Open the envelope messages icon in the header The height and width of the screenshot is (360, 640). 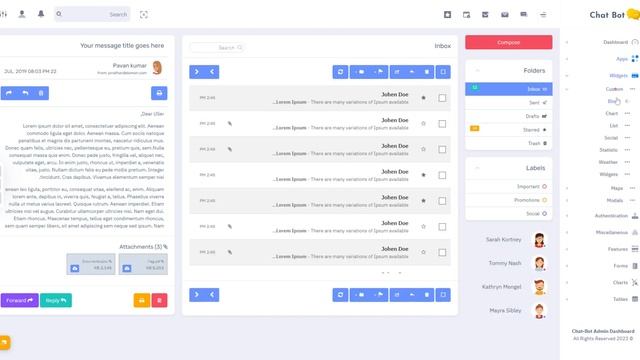[x=505, y=15]
